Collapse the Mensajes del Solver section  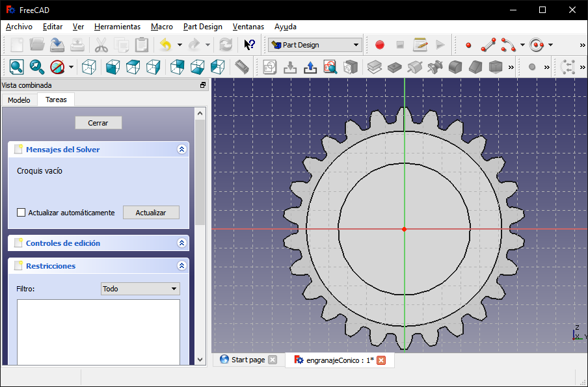(x=182, y=149)
